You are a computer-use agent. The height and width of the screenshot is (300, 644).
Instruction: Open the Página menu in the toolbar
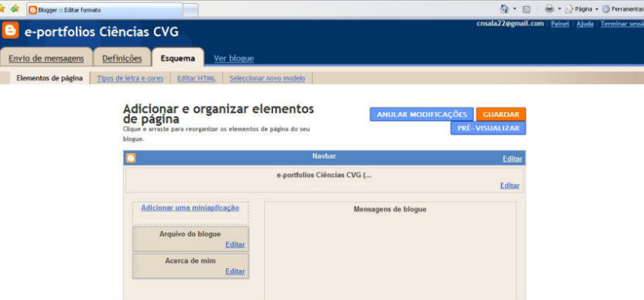tap(582, 9)
